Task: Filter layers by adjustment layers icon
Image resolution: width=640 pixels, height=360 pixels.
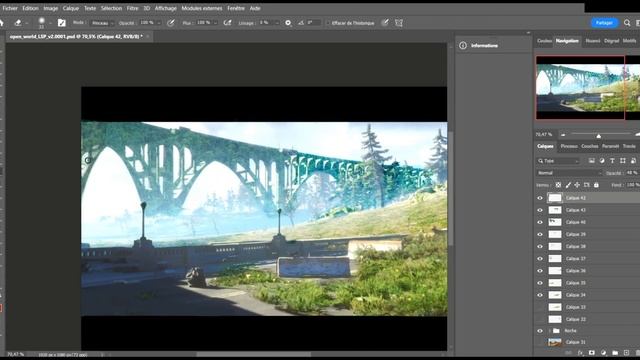Action: (x=602, y=161)
